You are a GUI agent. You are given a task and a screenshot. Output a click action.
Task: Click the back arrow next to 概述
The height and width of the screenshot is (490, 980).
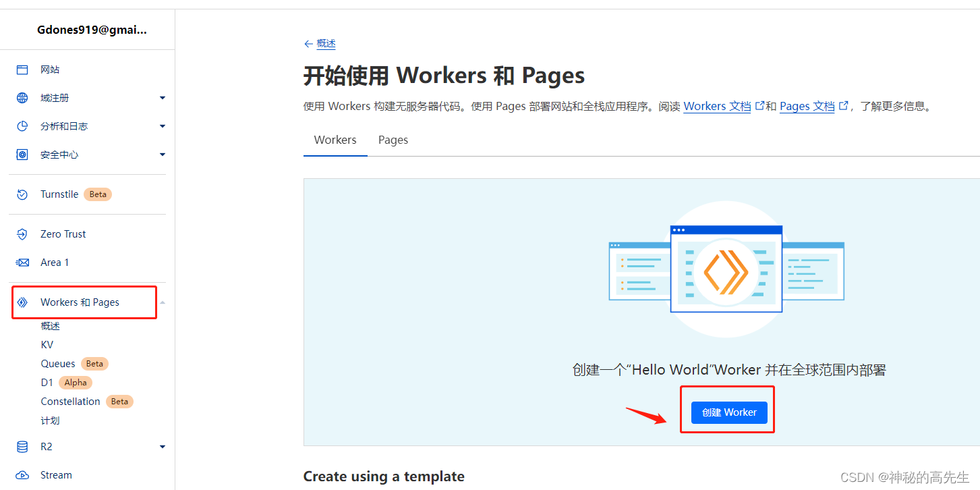(308, 44)
